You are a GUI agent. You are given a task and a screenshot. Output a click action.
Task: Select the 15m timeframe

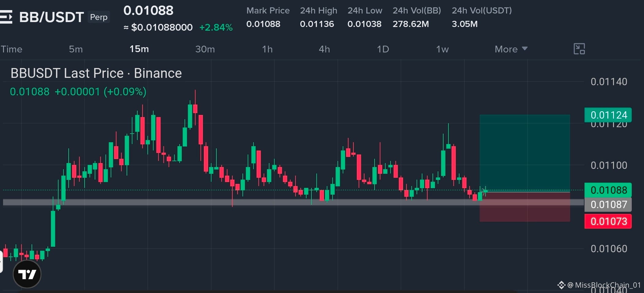[x=139, y=49]
